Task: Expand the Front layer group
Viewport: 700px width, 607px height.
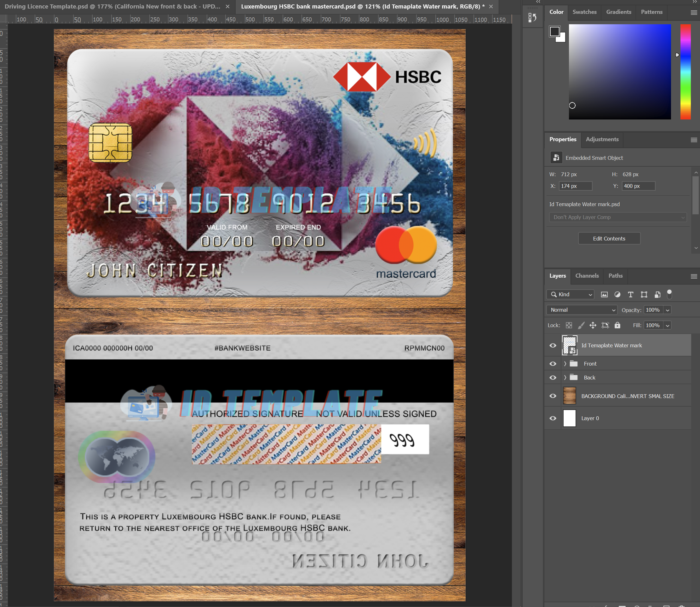Action: point(565,363)
